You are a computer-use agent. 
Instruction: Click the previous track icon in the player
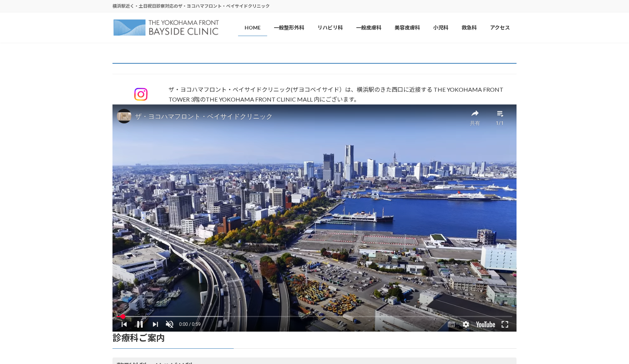click(124, 324)
